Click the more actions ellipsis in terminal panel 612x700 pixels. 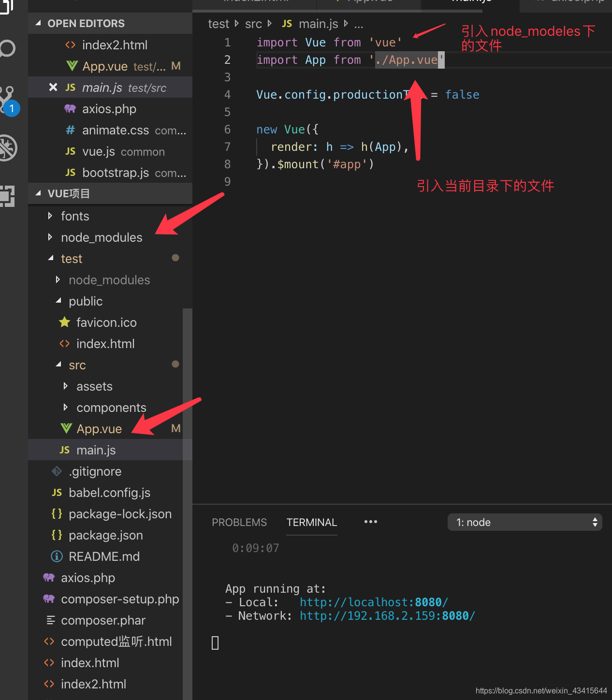tap(370, 522)
